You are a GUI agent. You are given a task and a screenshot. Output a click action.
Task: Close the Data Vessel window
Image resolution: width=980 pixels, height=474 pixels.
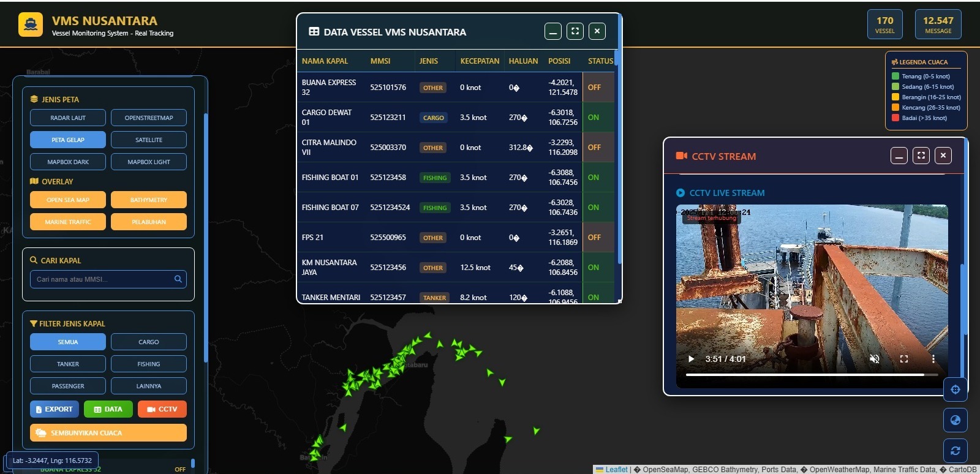[x=597, y=31]
